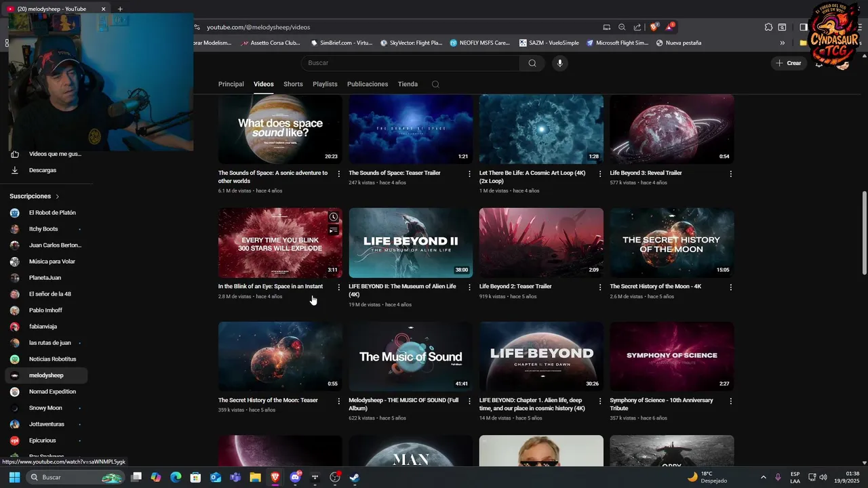868x488 pixels.
Task: Open the Publicaciones tab
Action: (x=368, y=85)
